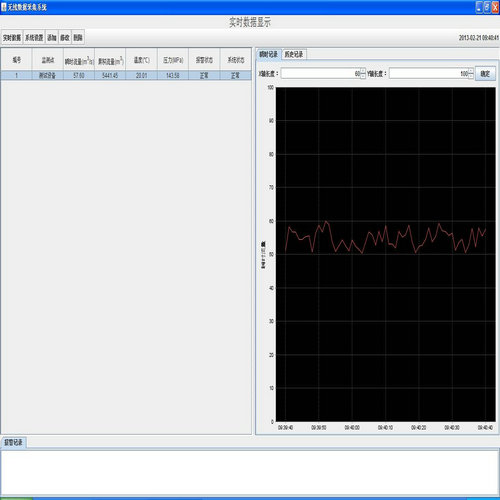This screenshot has height=500, width=500.
Task: Switch to the 历史记录 tab
Action: tap(294, 54)
